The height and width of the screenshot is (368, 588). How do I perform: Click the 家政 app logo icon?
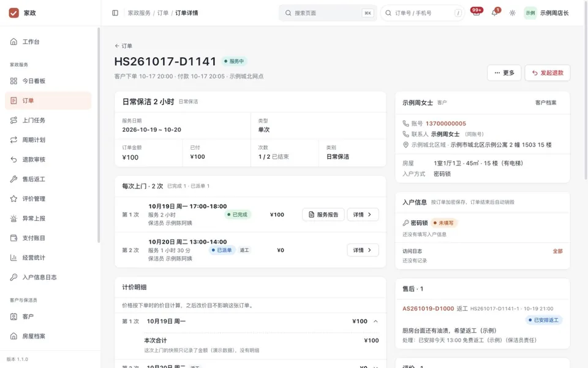click(14, 13)
